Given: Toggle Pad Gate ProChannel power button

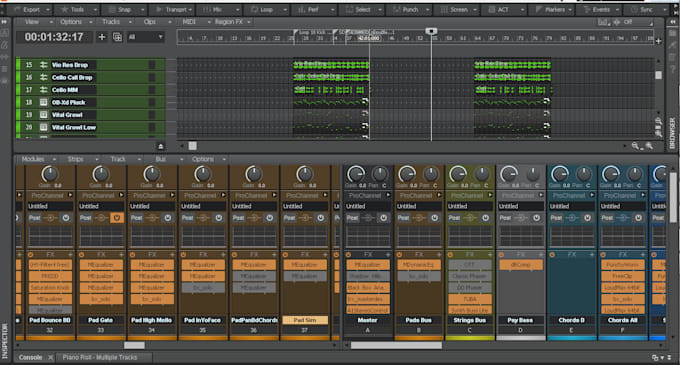Looking at the screenshot, I should pyautogui.click(x=117, y=218).
